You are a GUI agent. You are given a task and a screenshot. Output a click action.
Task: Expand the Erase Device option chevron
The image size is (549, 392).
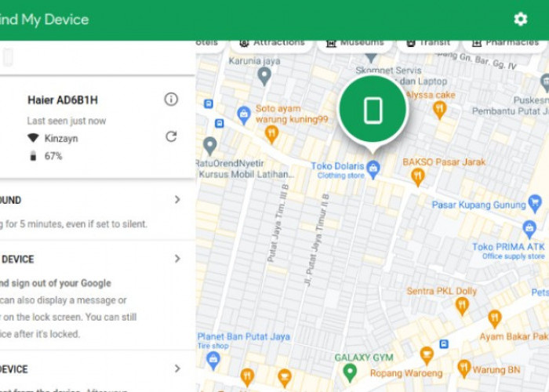point(177,368)
